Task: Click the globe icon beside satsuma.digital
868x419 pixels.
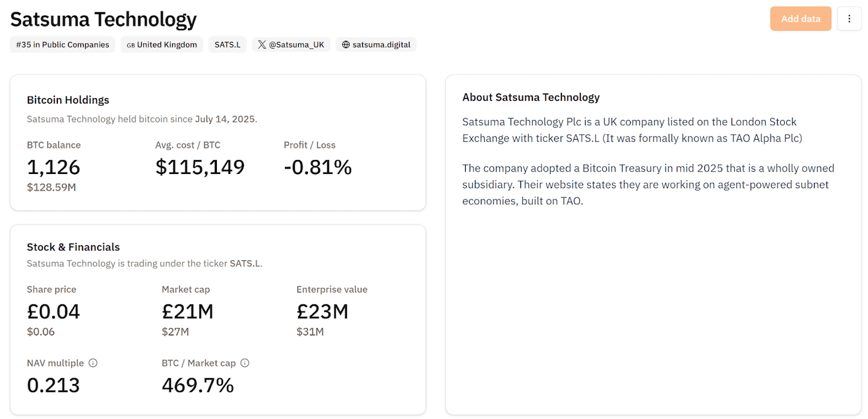Action: [346, 45]
